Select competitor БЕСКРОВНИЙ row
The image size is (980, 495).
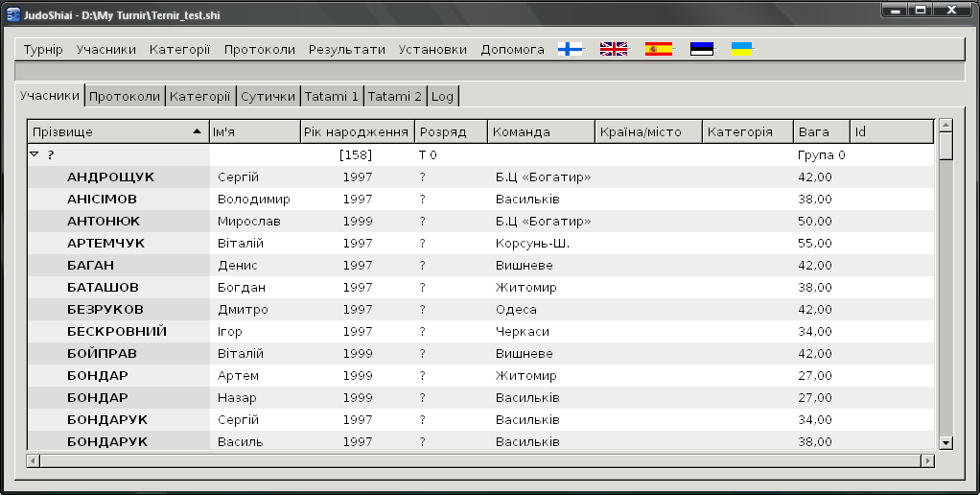point(117,332)
